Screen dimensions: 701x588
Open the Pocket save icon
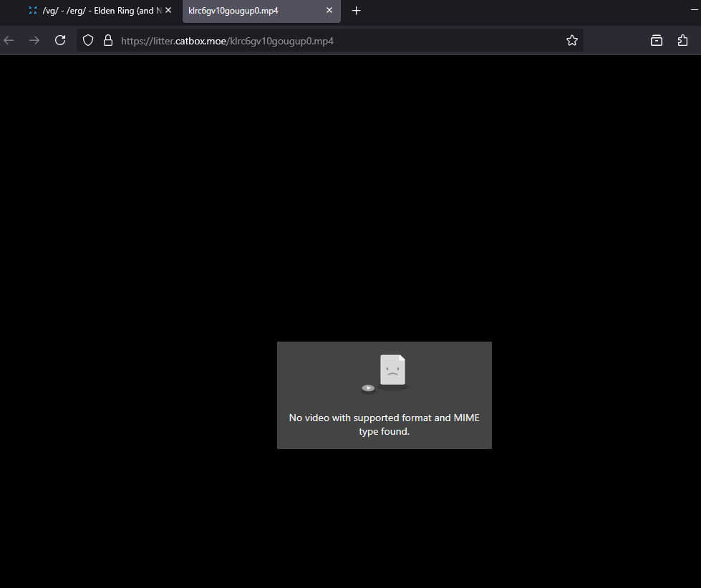click(657, 41)
